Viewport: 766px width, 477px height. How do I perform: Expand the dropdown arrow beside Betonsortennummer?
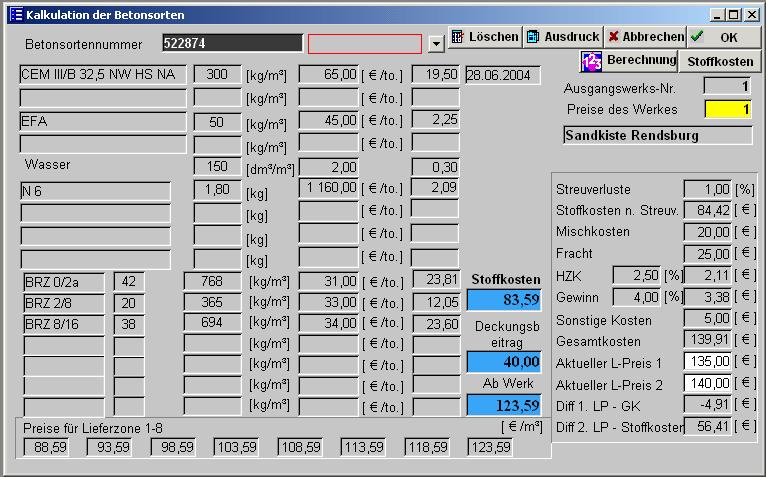point(435,44)
